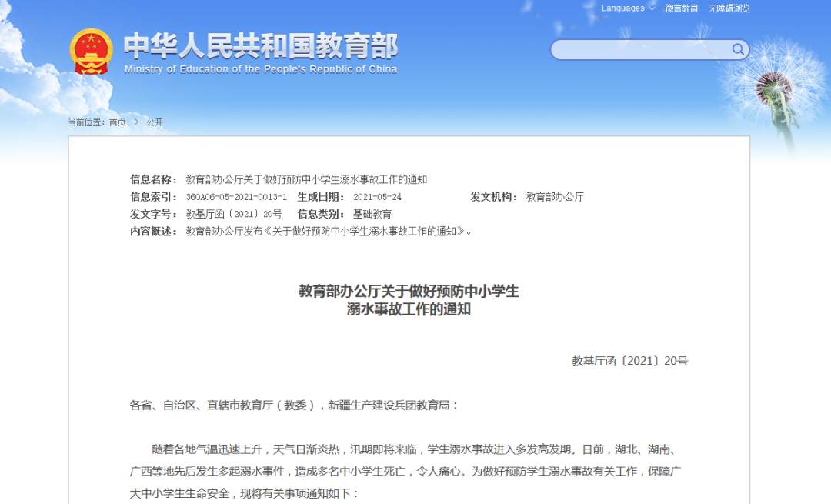The image size is (831, 504).
Task: Click the 信息名称 label
Action: click(x=154, y=179)
